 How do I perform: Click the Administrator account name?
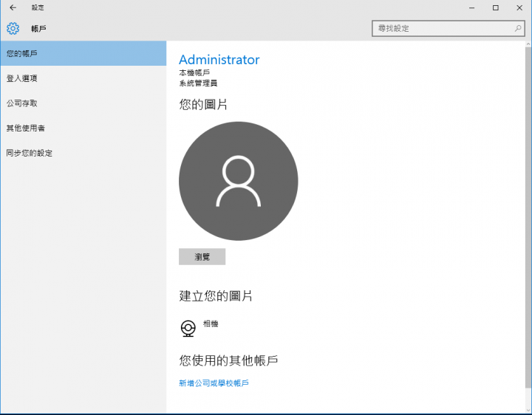(219, 60)
